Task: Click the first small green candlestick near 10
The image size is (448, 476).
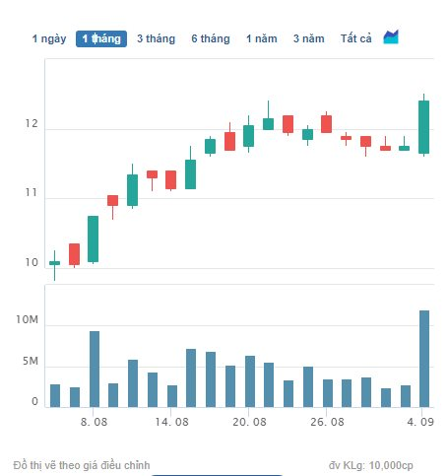Action: (54, 263)
